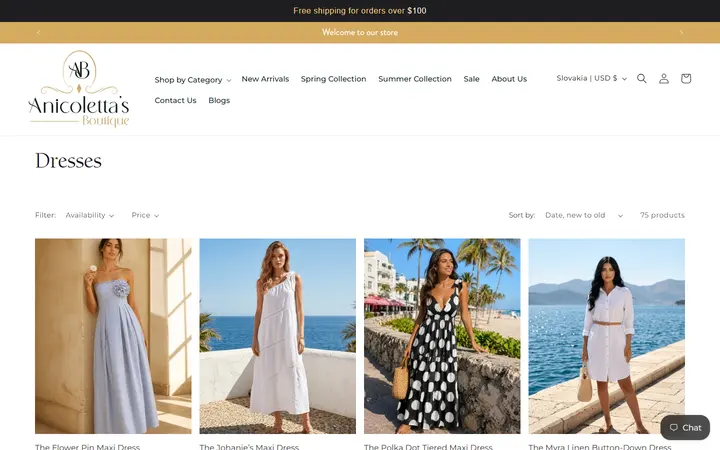720x450 pixels.
Task: Click the Dresses page heading
Action: (68, 161)
